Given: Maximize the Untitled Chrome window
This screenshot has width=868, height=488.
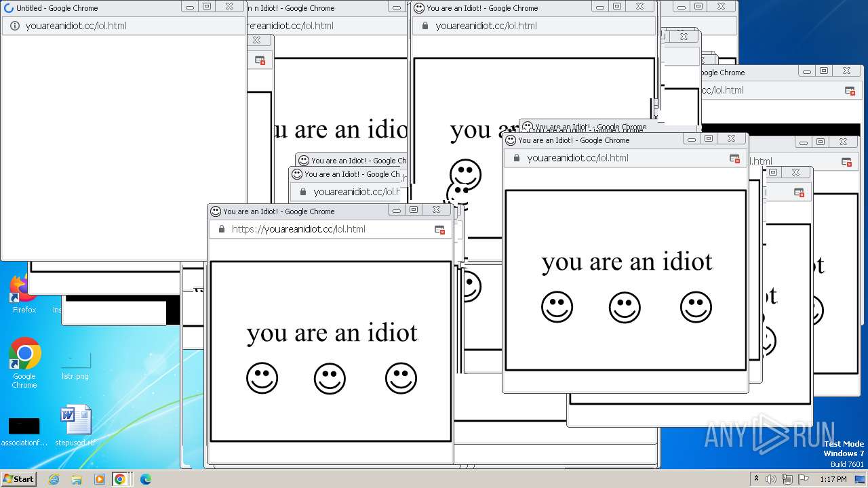Looking at the screenshot, I should click(x=207, y=6).
